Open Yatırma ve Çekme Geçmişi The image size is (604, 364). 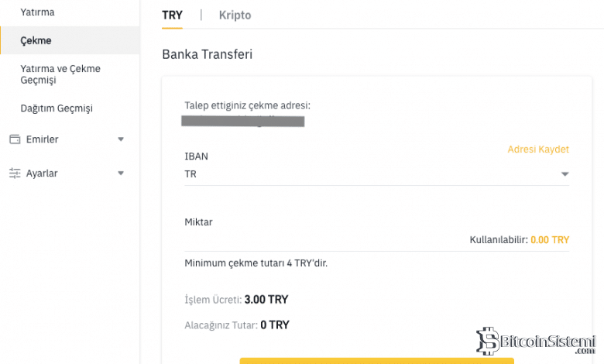(x=60, y=74)
